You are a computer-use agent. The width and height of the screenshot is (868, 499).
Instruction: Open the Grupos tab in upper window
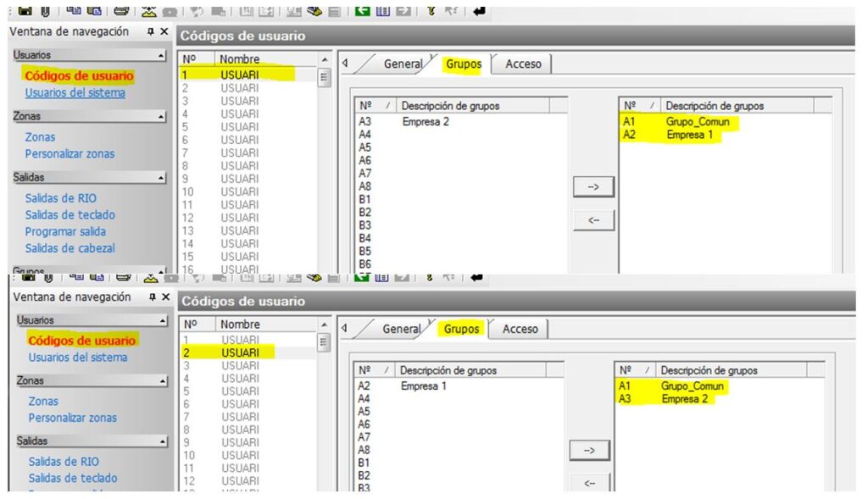click(464, 64)
